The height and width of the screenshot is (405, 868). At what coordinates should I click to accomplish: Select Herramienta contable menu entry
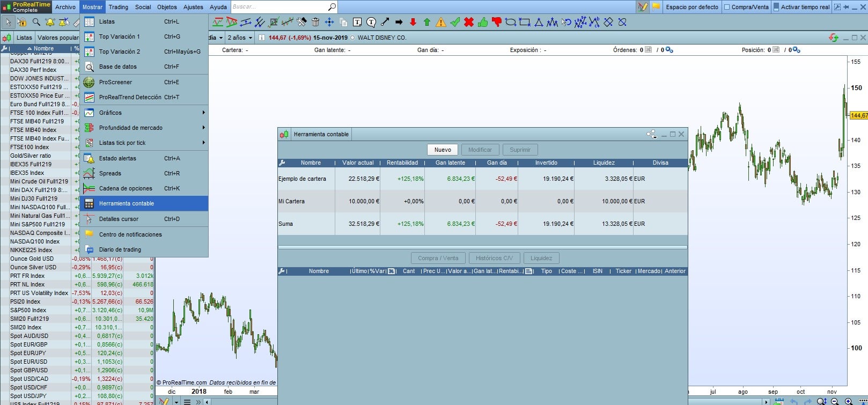pyautogui.click(x=144, y=203)
